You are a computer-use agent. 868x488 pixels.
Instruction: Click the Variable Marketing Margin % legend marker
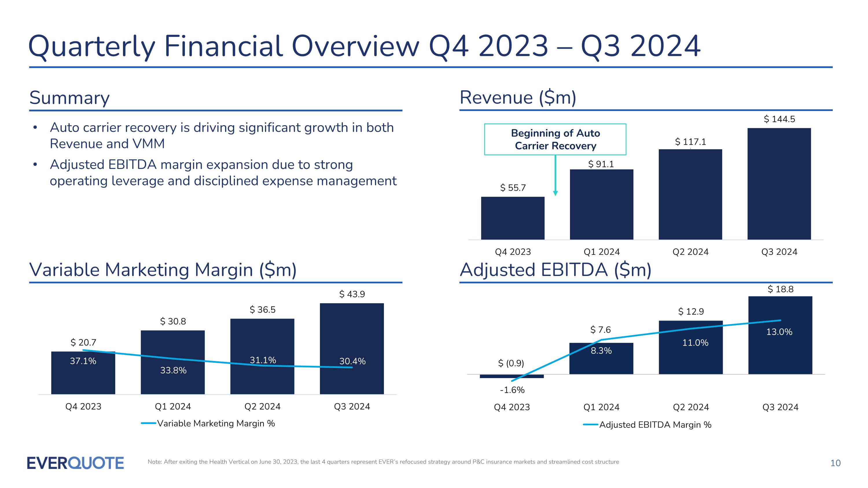pyautogui.click(x=149, y=423)
